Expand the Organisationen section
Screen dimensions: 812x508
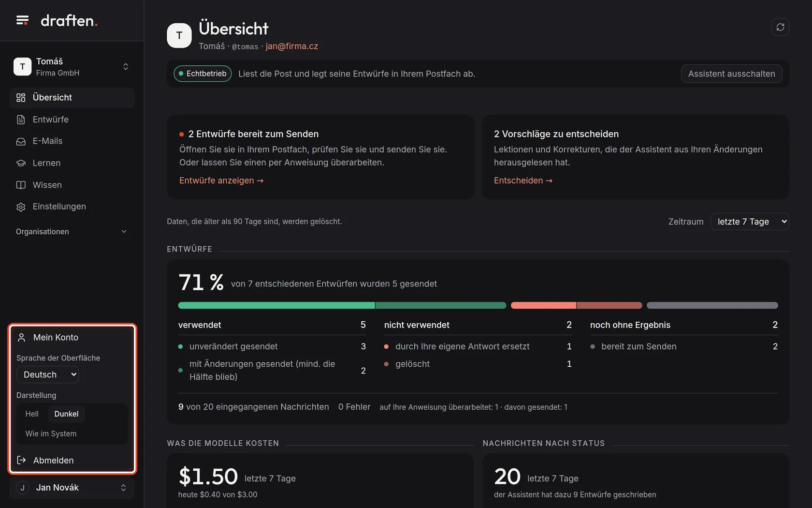72,232
